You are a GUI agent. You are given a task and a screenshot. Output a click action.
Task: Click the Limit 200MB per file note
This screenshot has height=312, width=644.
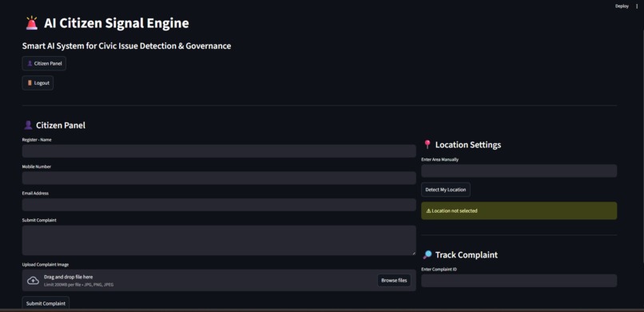point(78,285)
